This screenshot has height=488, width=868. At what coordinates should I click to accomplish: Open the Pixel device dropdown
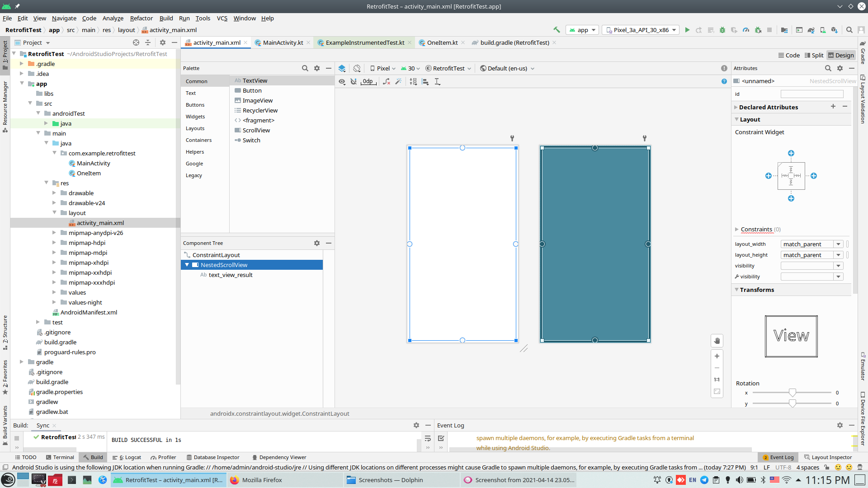382,68
